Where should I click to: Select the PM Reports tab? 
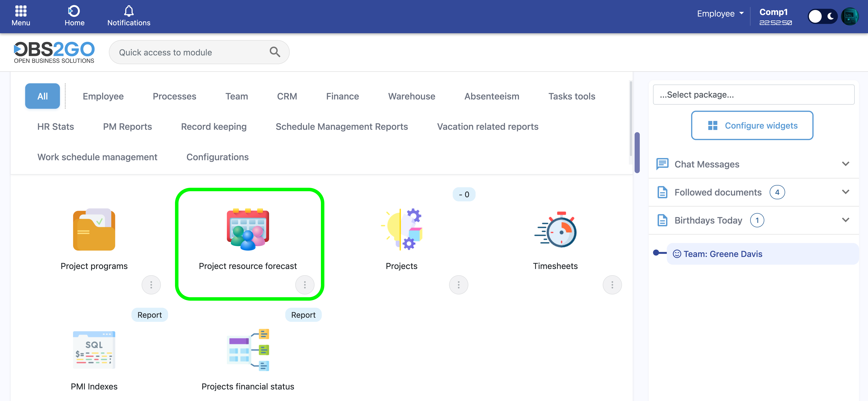point(127,127)
